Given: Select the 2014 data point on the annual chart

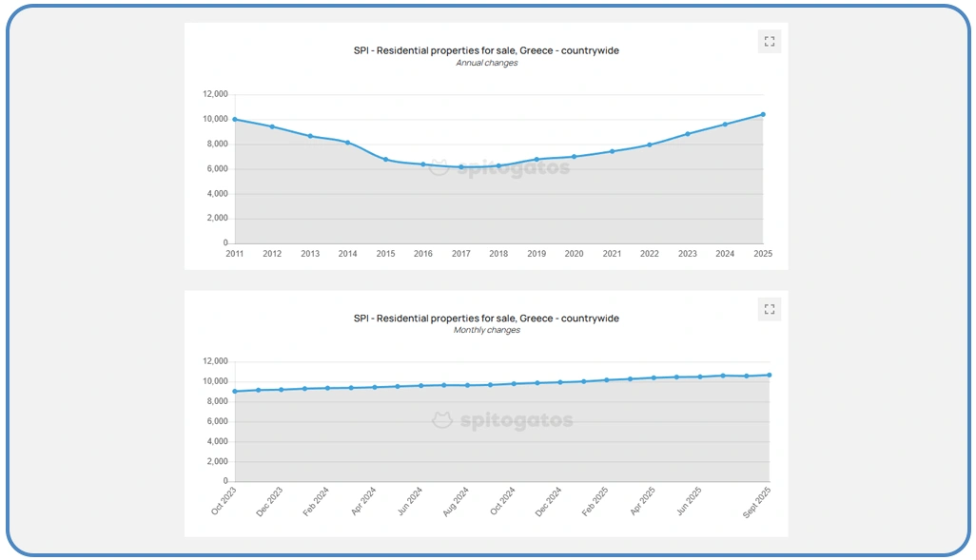Looking at the screenshot, I should 348,143.
